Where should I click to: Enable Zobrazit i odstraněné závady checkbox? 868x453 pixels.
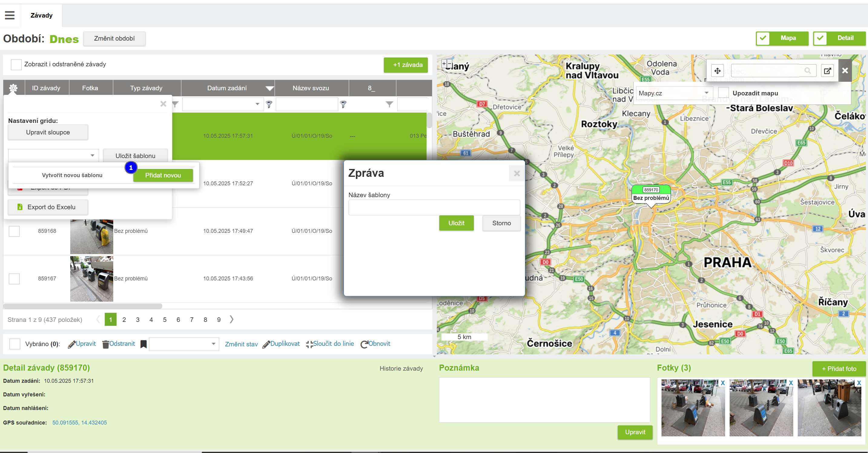(16, 64)
